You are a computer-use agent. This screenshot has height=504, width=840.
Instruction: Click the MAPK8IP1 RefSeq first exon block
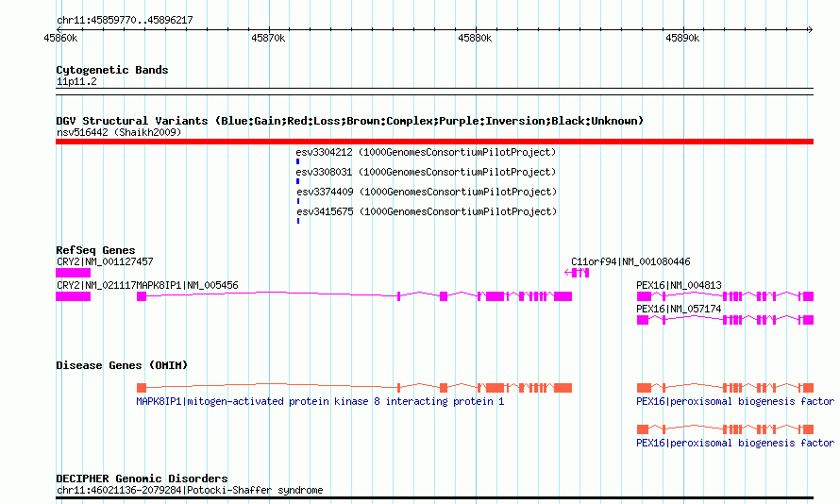point(142,296)
